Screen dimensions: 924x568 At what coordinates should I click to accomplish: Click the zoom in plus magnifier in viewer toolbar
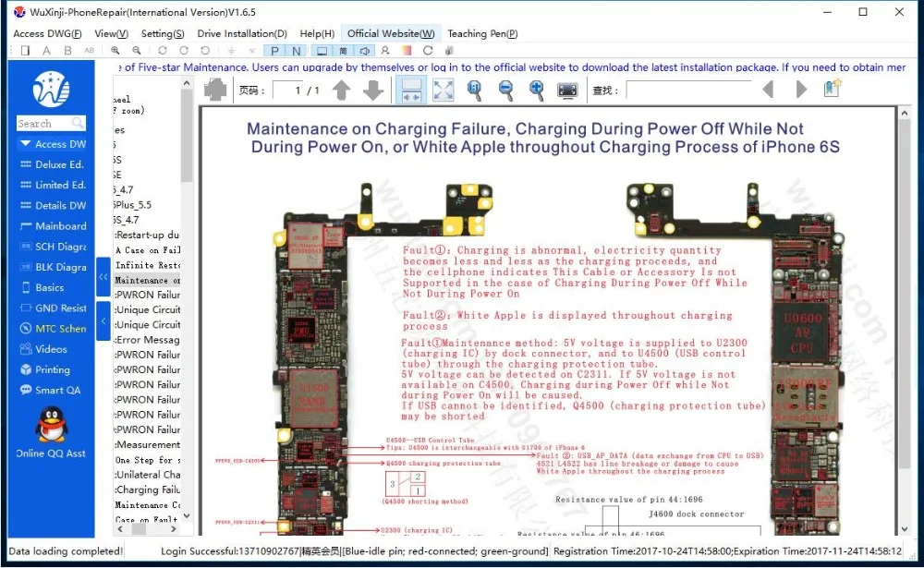[536, 91]
